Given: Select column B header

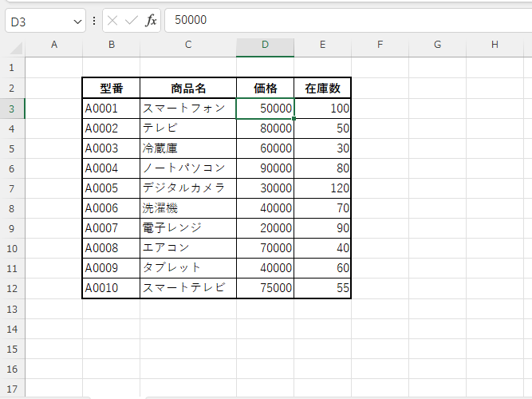Looking at the screenshot, I should [112, 45].
